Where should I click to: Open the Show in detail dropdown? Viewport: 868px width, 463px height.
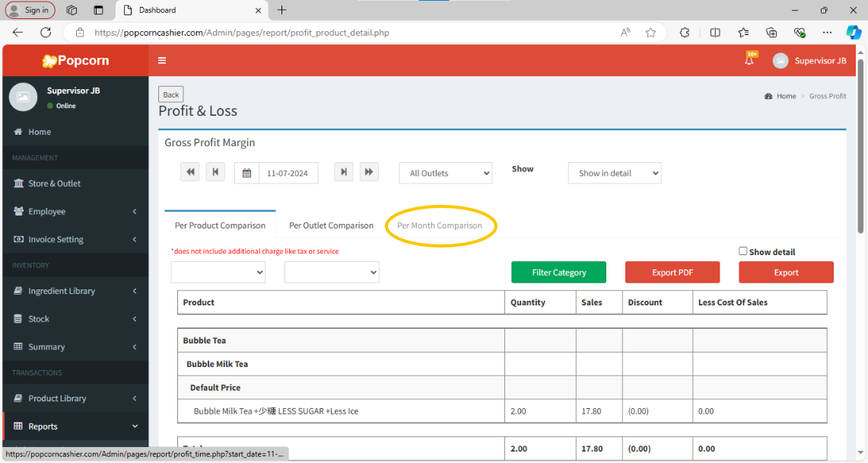point(615,173)
